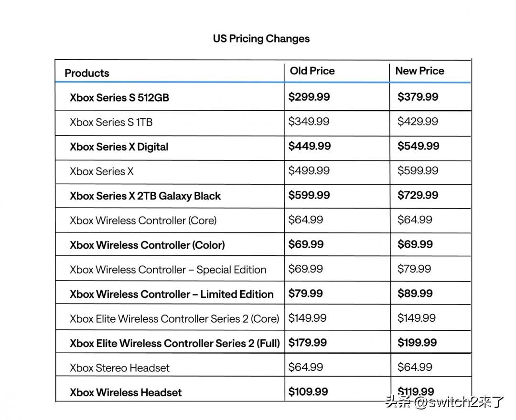Image resolution: width=516 pixels, height=420 pixels.
Task: Click the $199.99 Elite Series 2 Full price
Action: point(417,343)
